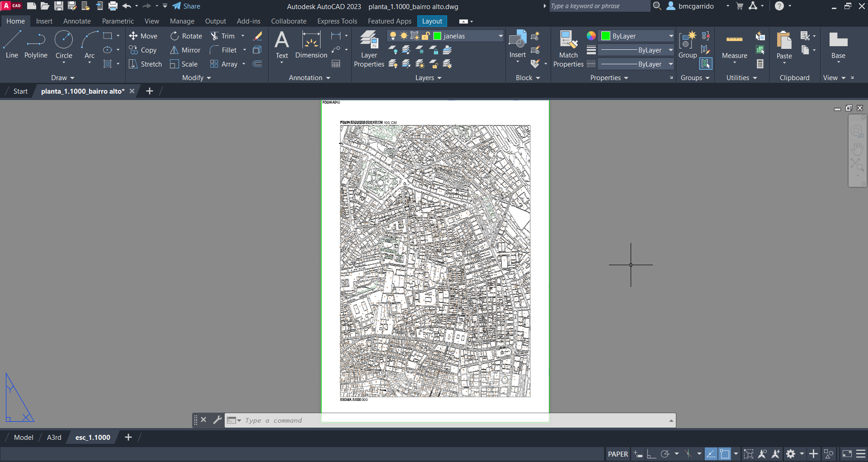868x462 pixels.
Task: Switch to the Model layout tab
Action: pos(24,437)
